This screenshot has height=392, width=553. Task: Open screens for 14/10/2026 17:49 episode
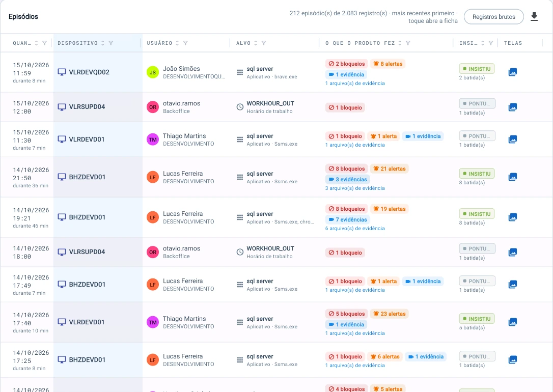pyautogui.click(x=512, y=285)
